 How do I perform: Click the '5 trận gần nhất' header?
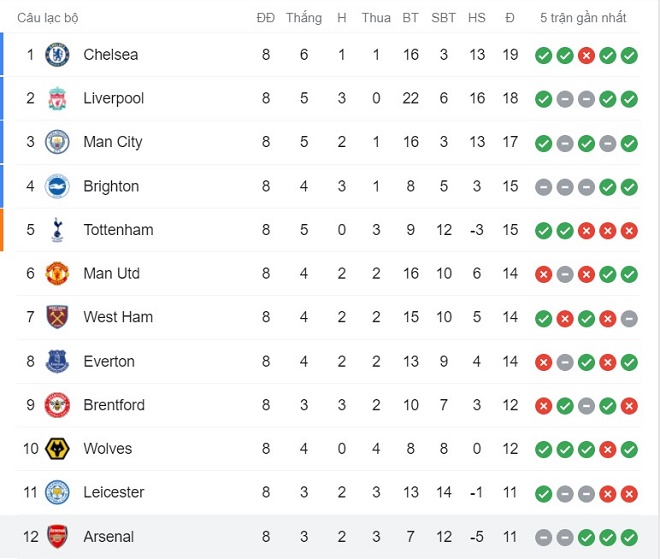583,18
